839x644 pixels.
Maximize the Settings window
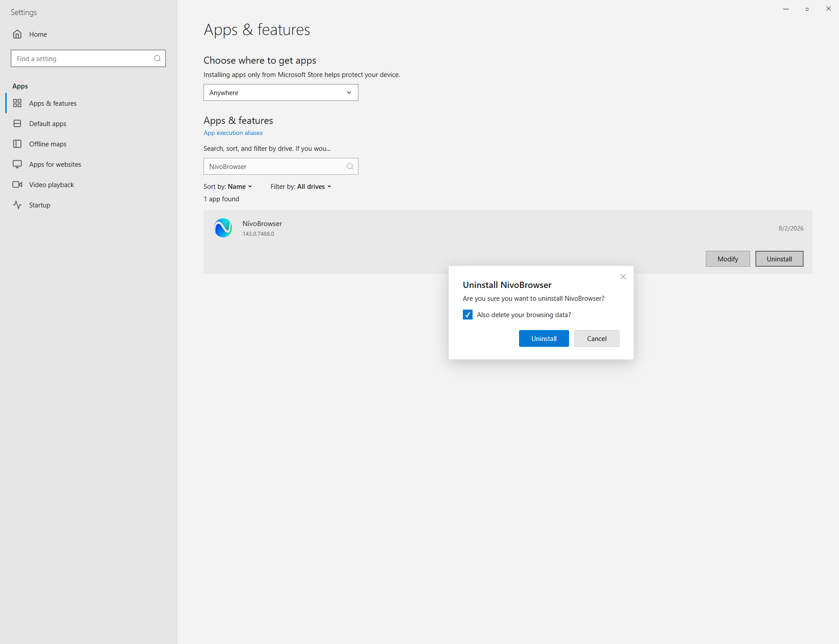pyautogui.click(x=807, y=8)
